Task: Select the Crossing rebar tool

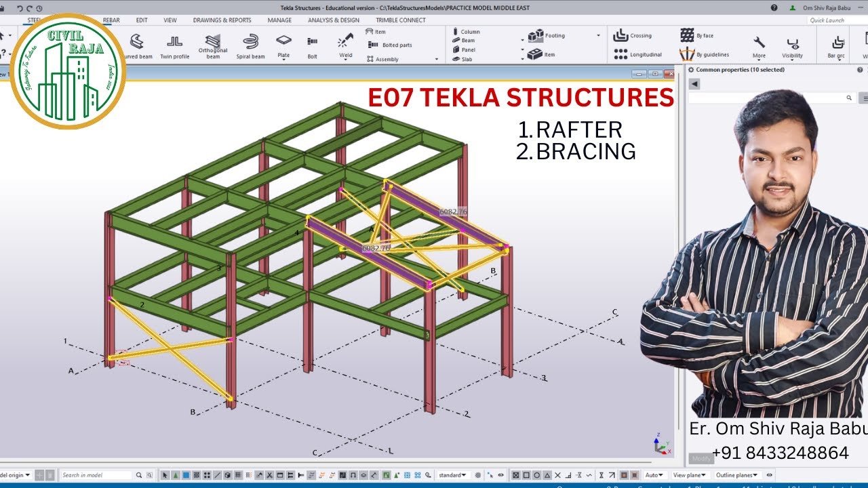Action: click(632, 36)
